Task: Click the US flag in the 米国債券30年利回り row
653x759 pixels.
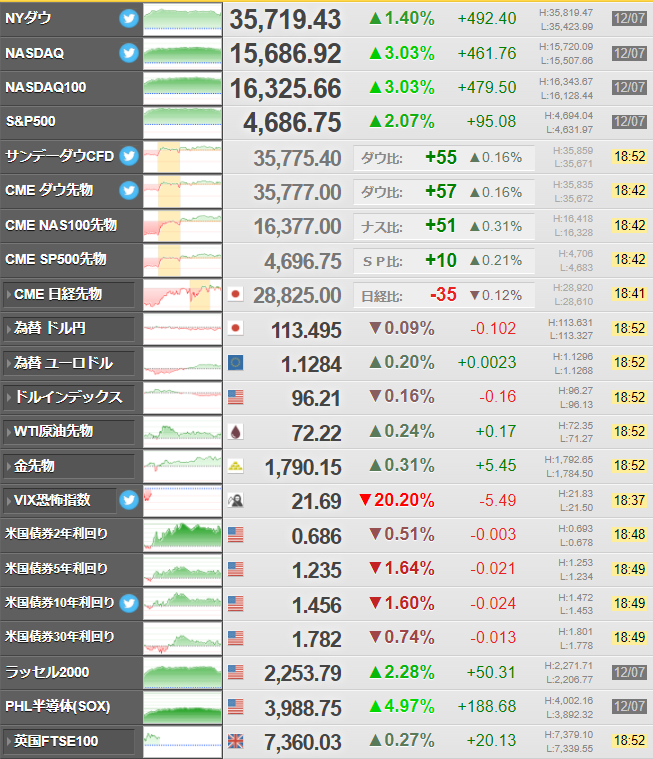Action: [x=236, y=638]
